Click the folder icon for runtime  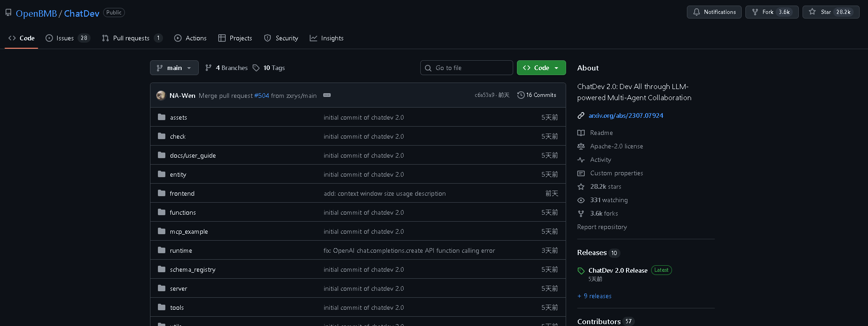[162, 250]
